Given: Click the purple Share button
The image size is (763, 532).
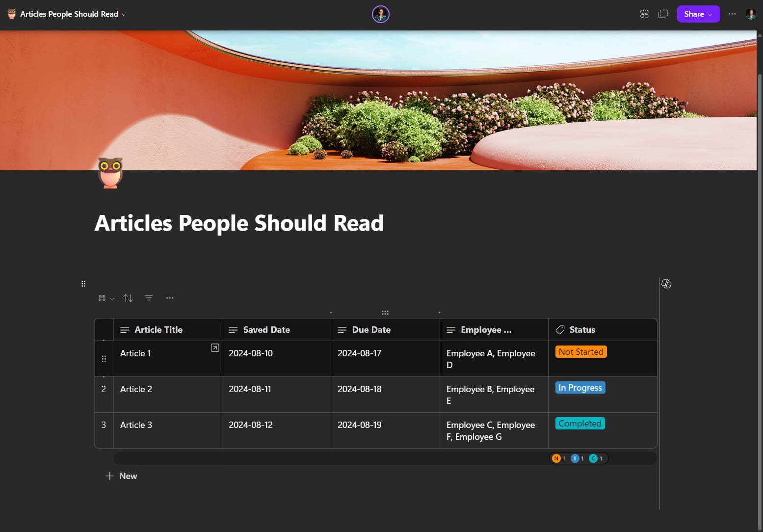Looking at the screenshot, I should tap(698, 14).
